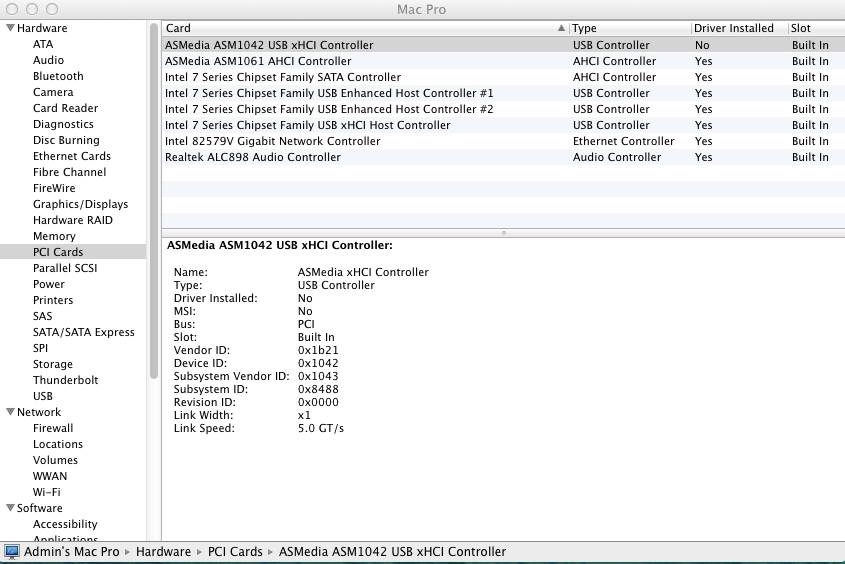Select Firewall under Network
Viewport: 845px width, 564px height.
point(53,428)
